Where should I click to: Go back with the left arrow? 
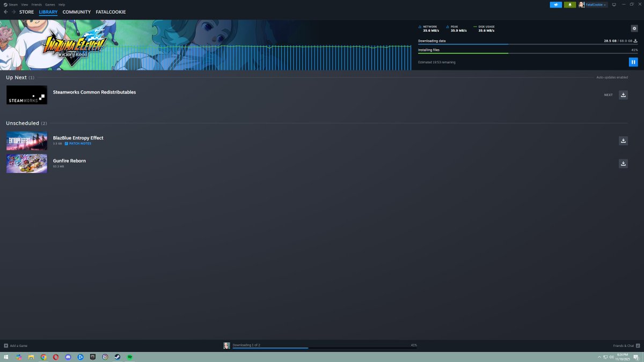[x=6, y=12]
